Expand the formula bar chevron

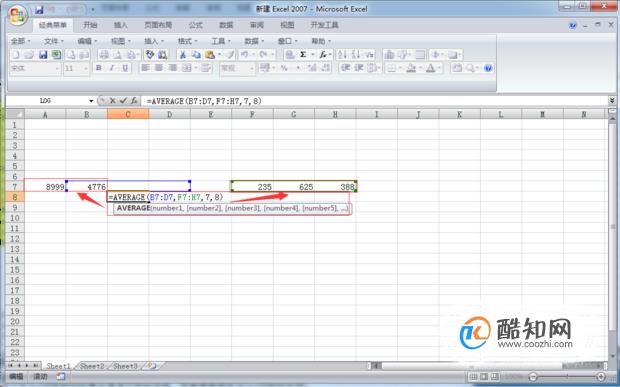612,100
